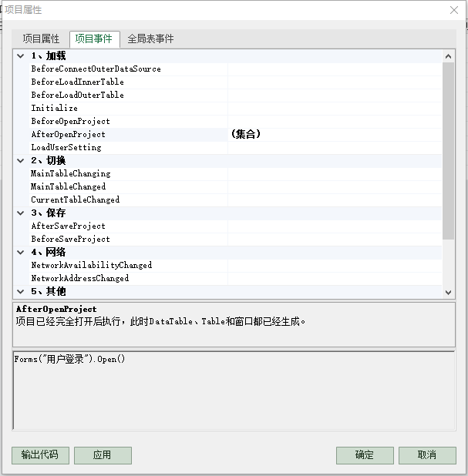Collapse the 3、保存 category

(20, 213)
